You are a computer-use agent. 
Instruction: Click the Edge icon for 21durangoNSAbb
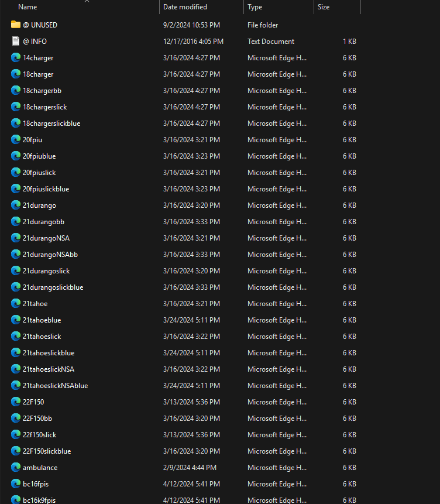click(x=15, y=254)
